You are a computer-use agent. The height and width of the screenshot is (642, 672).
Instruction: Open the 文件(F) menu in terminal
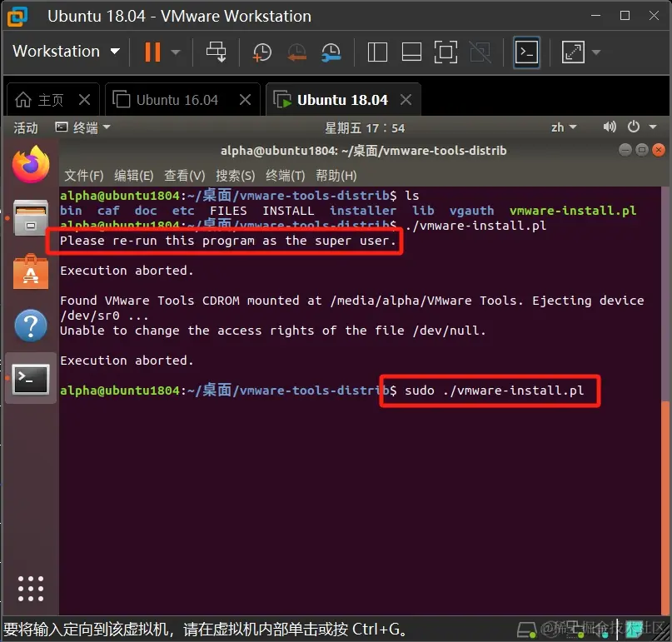pos(83,176)
